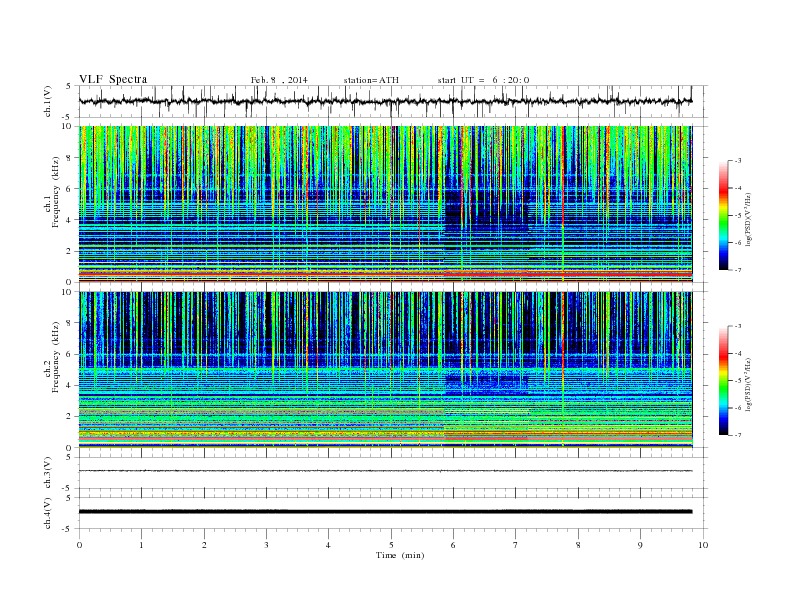Click the "4" kHz tick on ch.1 frequency axis
This screenshot has width=792, height=612.
click(x=69, y=220)
